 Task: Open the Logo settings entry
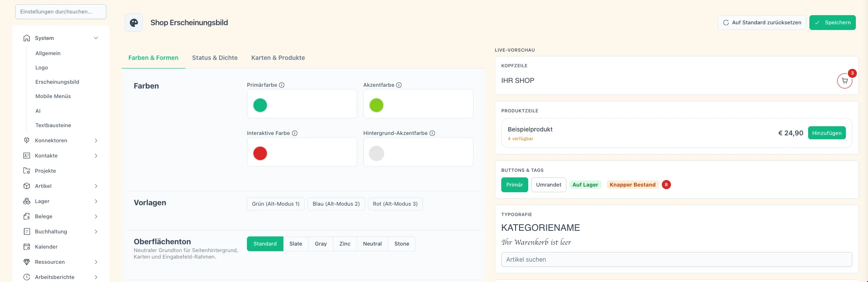click(x=42, y=68)
